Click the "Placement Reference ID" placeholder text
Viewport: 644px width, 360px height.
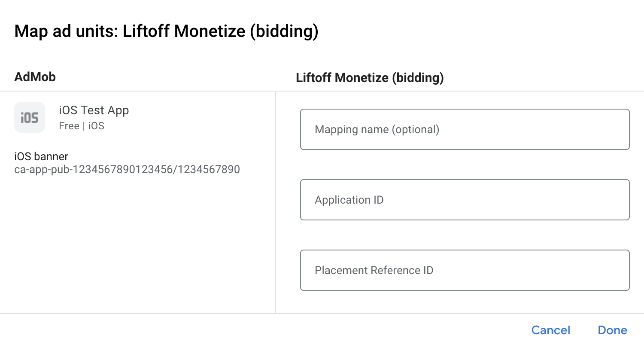pos(374,270)
